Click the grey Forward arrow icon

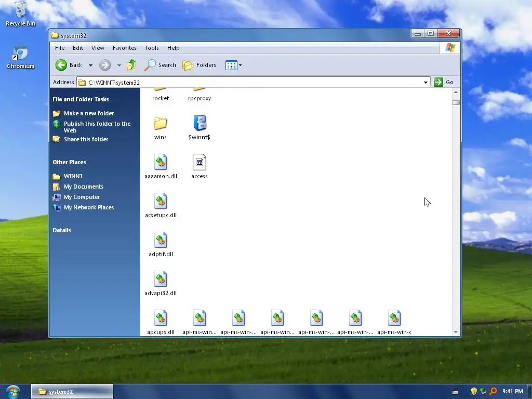[x=105, y=65]
